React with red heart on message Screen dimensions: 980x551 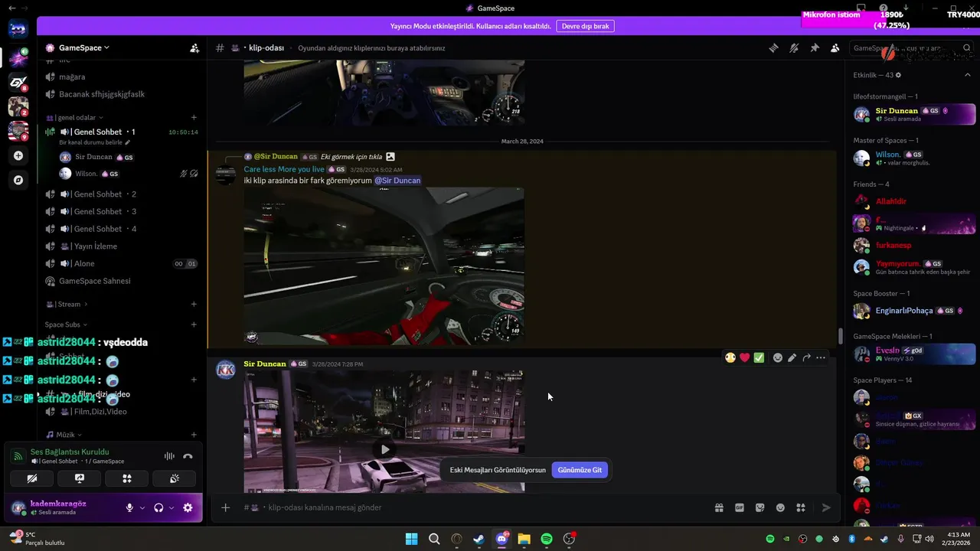(x=744, y=357)
